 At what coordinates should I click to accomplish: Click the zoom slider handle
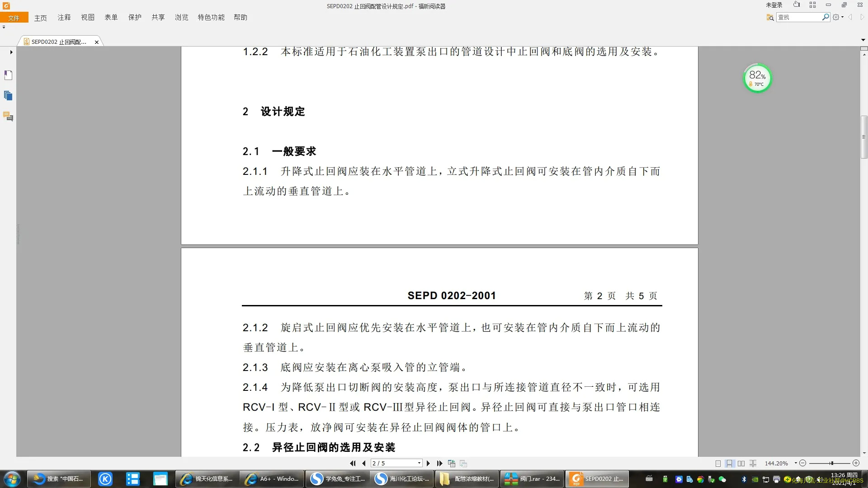[831, 464]
